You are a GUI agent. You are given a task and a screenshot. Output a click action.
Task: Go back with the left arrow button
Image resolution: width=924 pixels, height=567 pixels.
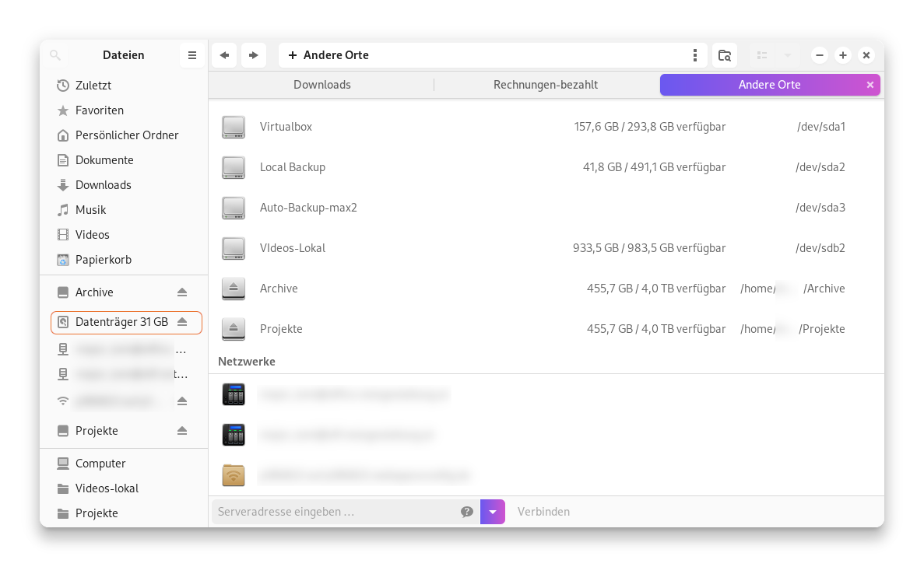coord(224,55)
